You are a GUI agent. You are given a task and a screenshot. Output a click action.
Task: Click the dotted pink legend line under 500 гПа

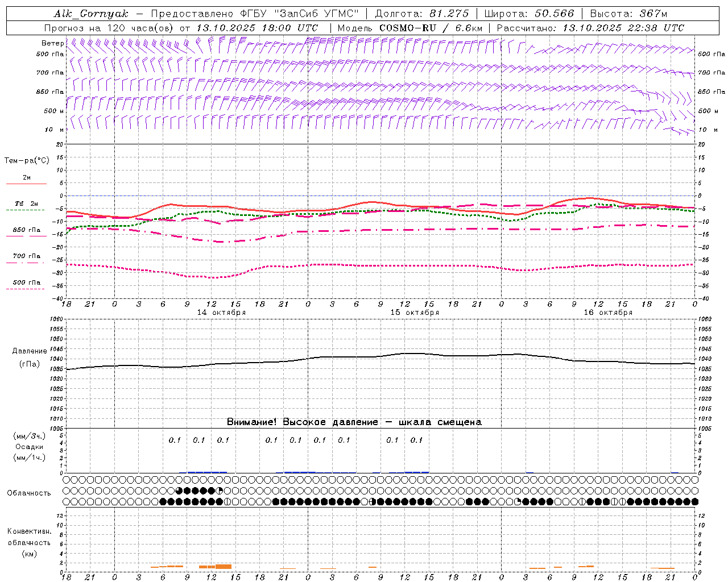[26, 289]
